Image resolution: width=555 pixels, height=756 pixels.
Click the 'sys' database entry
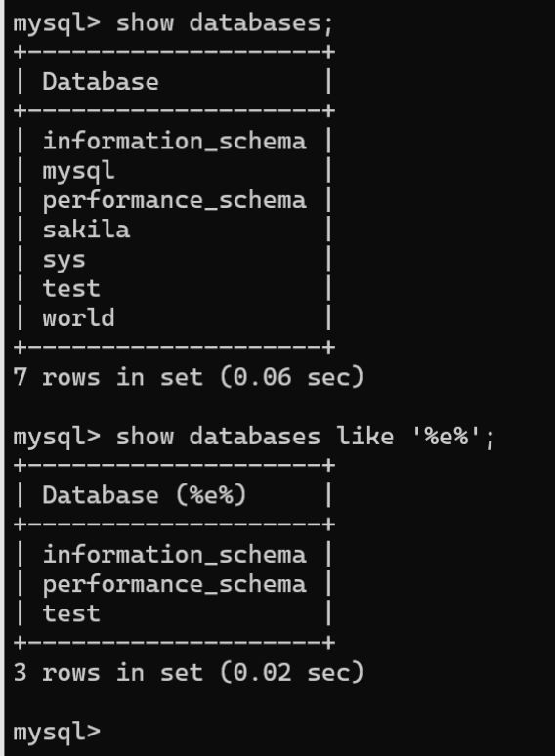(64, 261)
